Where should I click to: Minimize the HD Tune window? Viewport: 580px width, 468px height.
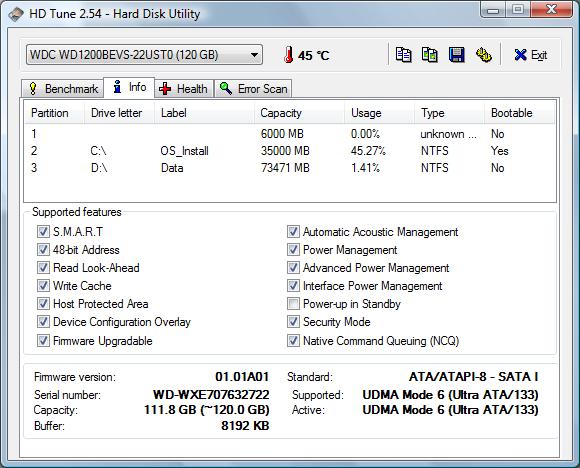tap(493, 10)
